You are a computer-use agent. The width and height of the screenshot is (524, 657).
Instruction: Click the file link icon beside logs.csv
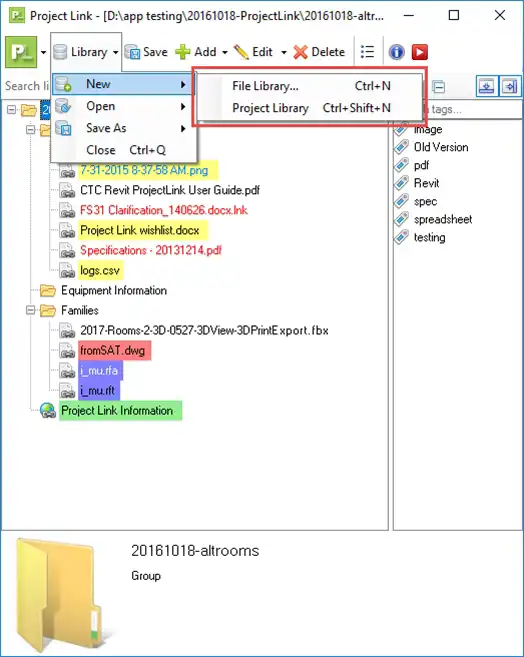(67, 270)
